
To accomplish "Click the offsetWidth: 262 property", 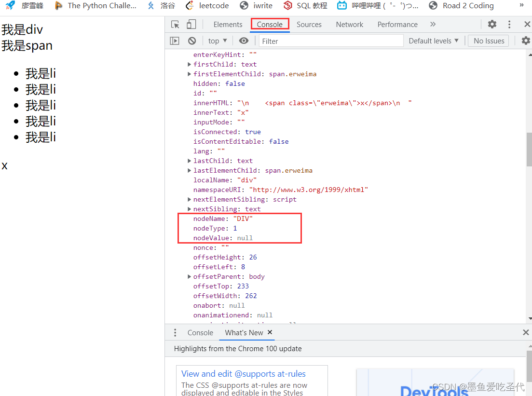I will pyautogui.click(x=225, y=296).
